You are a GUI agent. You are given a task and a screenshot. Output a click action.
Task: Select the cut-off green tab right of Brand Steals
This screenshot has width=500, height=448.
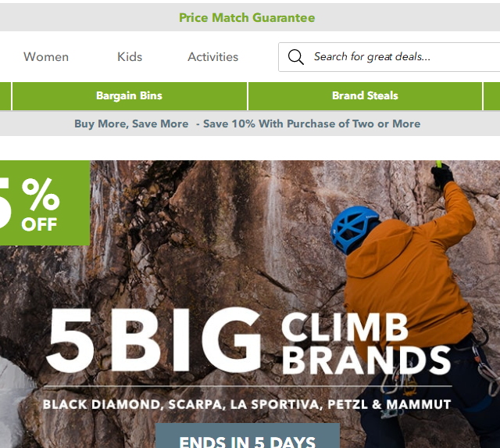click(492, 96)
